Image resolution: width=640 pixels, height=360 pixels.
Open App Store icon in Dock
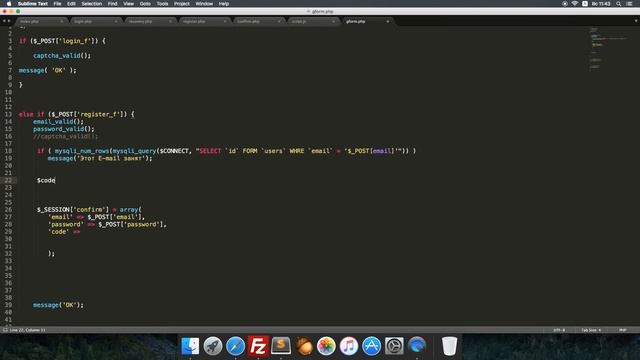[x=371, y=346]
